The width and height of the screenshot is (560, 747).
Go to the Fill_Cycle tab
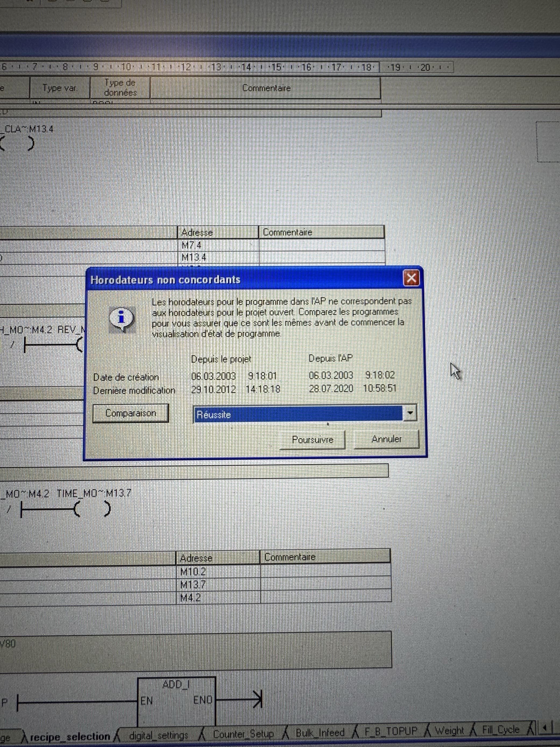coord(500,730)
